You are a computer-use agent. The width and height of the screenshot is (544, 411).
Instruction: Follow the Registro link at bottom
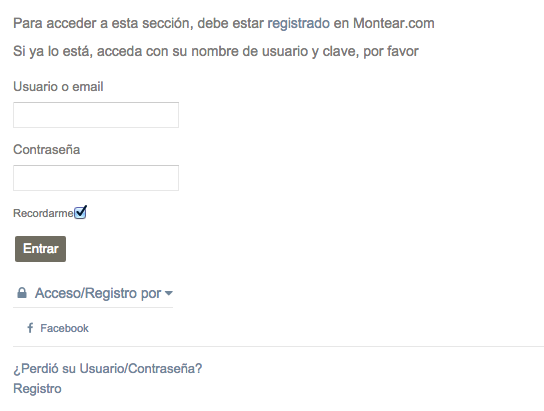37,389
